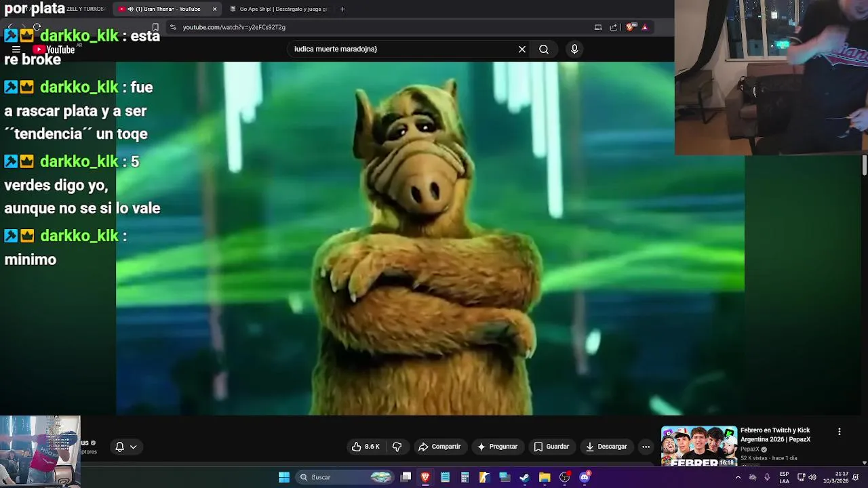Click the tray microphone icon

(x=767, y=477)
